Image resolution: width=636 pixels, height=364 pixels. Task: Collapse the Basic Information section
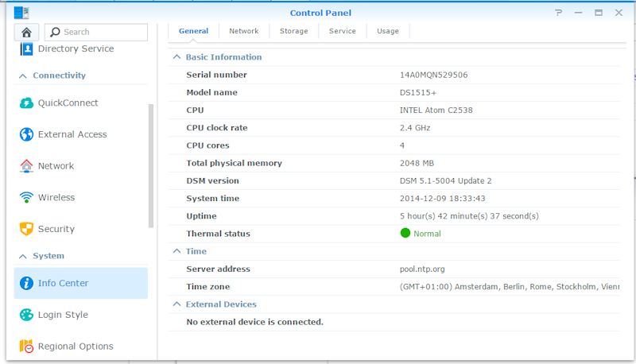(176, 57)
